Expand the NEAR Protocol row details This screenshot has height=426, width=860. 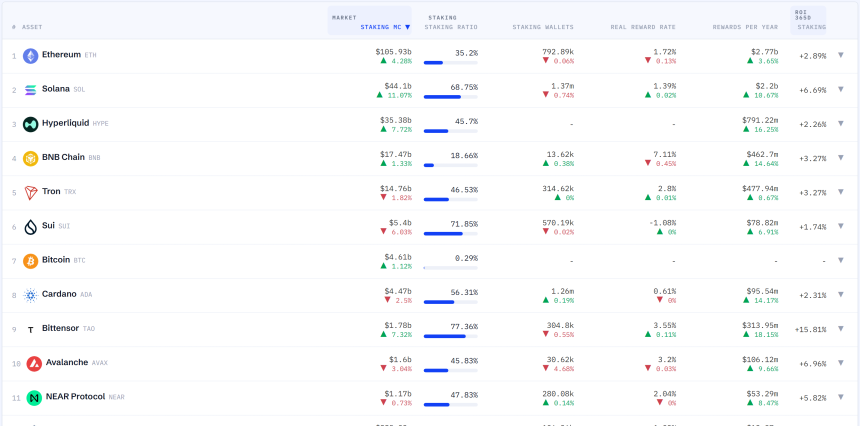pyautogui.click(x=841, y=397)
